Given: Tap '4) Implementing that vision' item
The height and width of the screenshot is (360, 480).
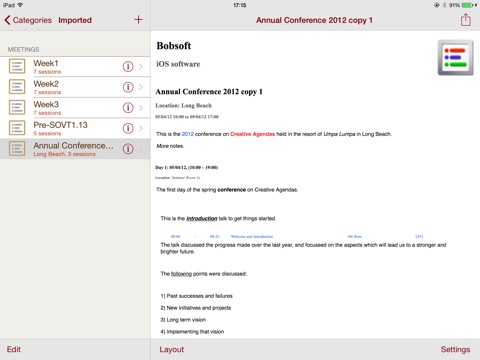Looking at the screenshot, I should pos(192,332).
